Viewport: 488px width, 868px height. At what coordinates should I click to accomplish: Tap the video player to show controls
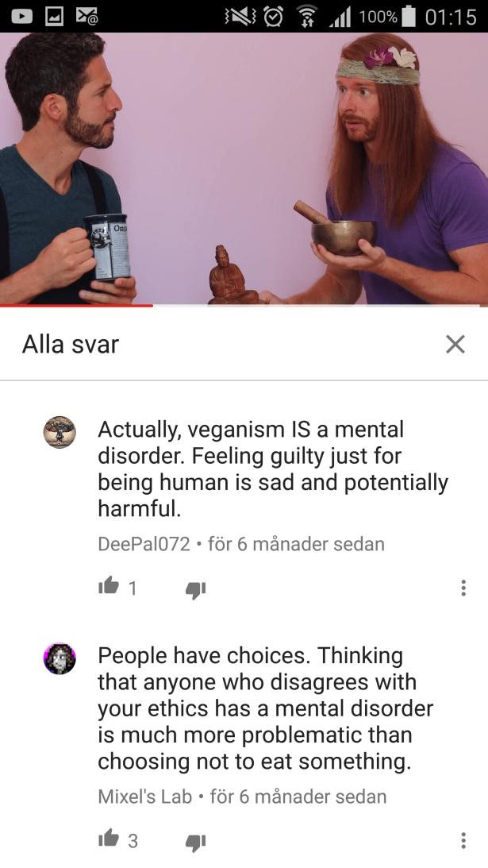[x=244, y=168]
